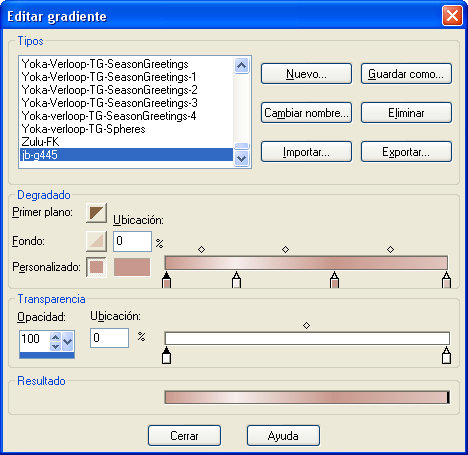Select the right transparency marker
This screenshot has height=455, width=468.
tap(446, 355)
